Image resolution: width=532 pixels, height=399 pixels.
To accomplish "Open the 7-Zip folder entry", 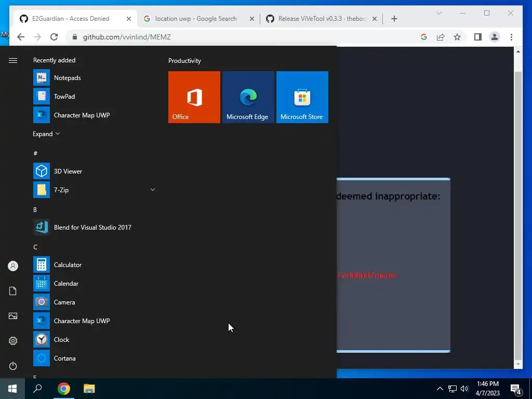I will (95, 190).
